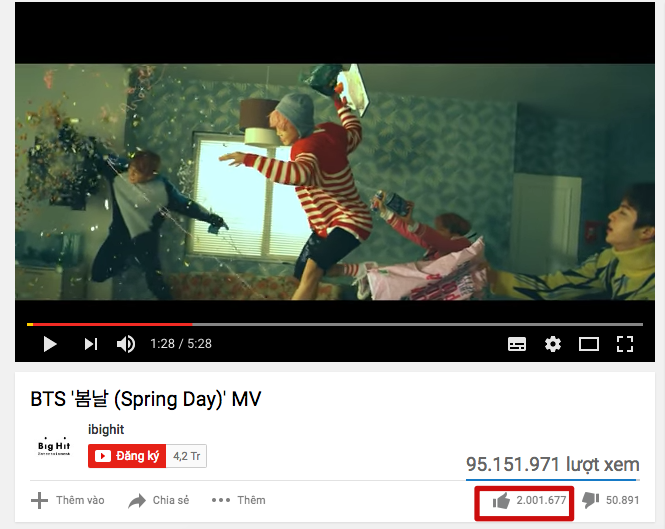665x529 pixels.
Task: Click the Đăng ký subscribe button
Action: 127,456
